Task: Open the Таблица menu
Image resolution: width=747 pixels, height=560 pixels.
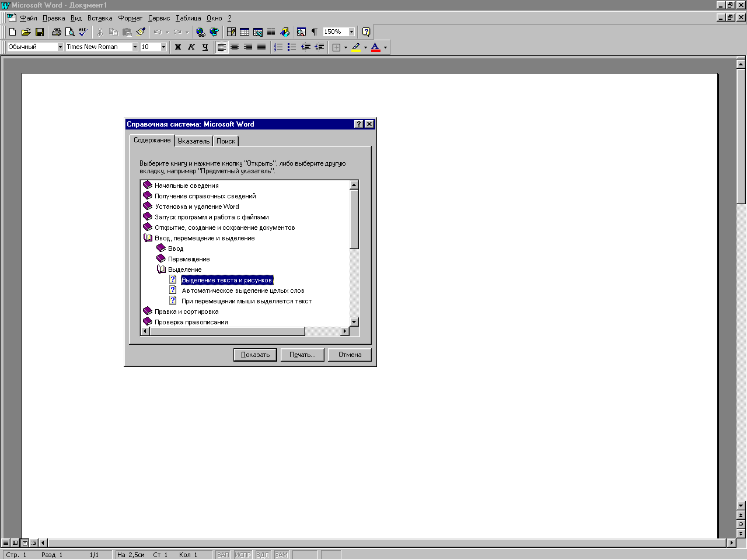Action: pyautogui.click(x=189, y=18)
